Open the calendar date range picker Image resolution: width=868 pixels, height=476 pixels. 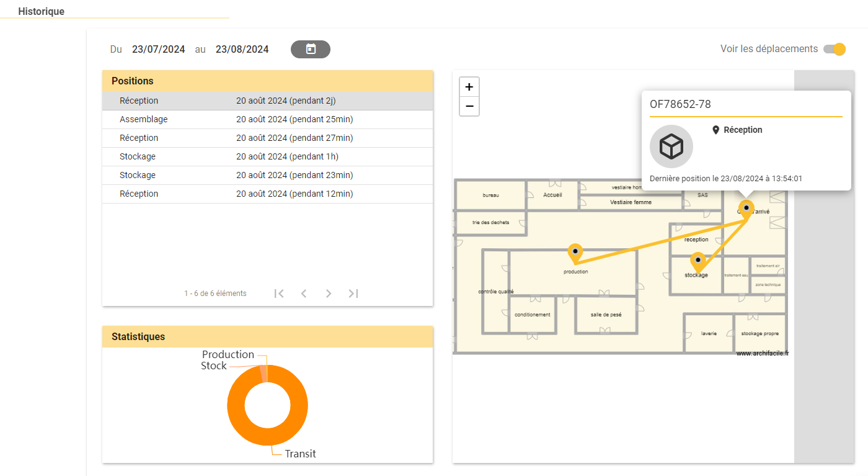click(x=311, y=49)
